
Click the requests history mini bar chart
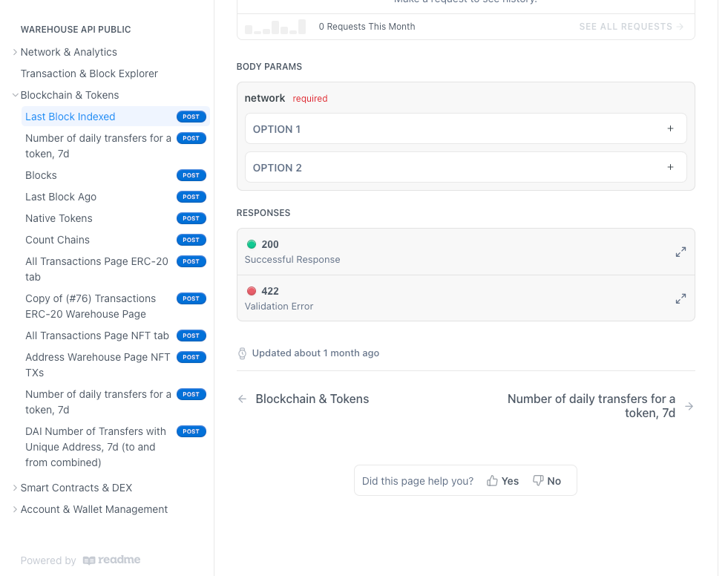click(x=275, y=27)
